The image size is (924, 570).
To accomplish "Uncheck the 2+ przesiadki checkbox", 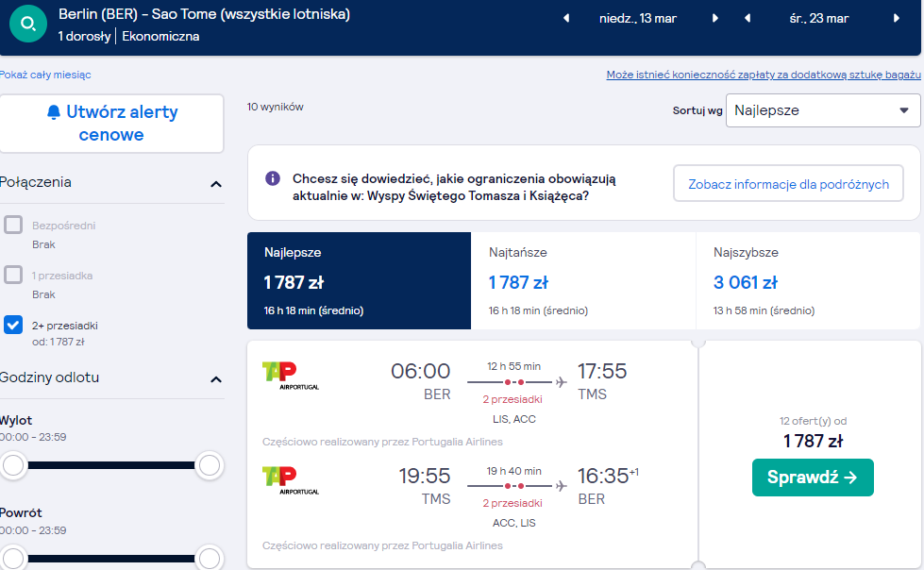I will click(13, 325).
